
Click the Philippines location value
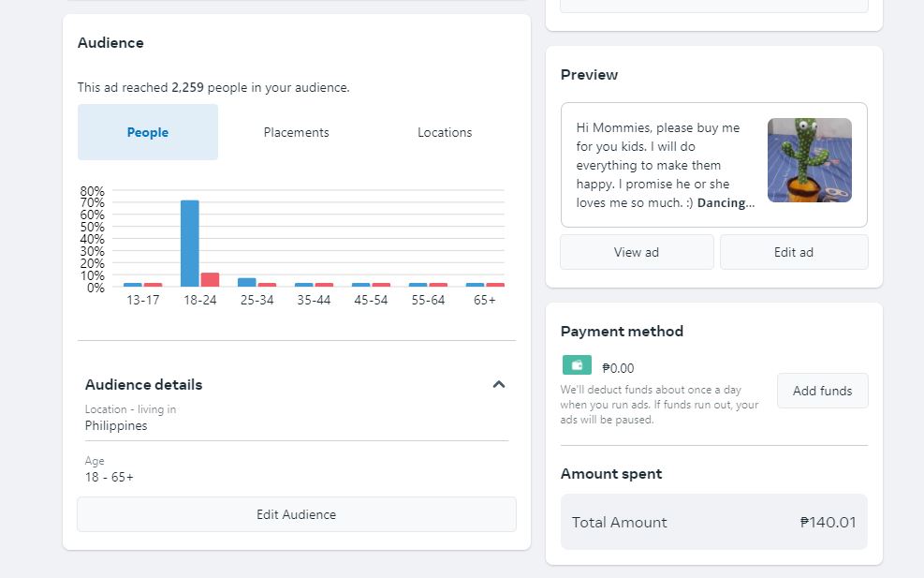coord(116,425)
